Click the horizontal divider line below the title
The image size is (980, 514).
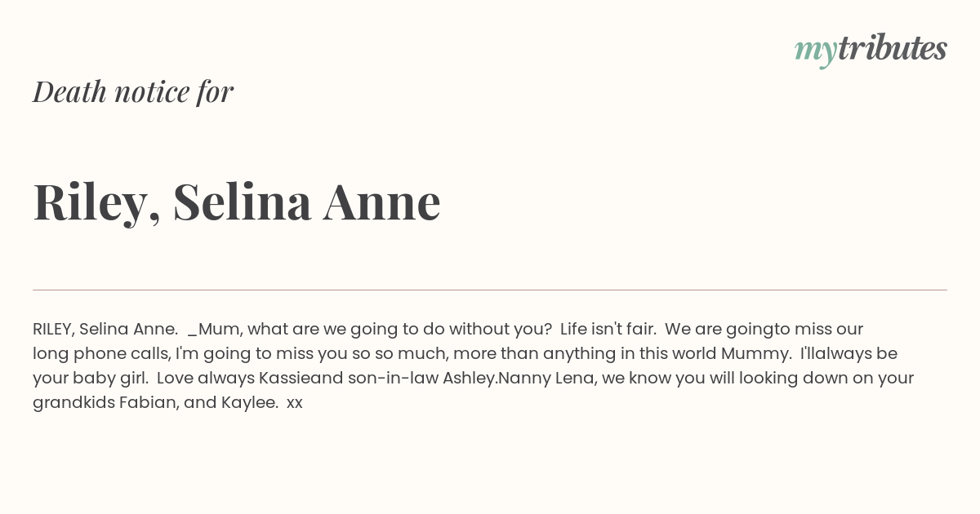coord(490,290)
